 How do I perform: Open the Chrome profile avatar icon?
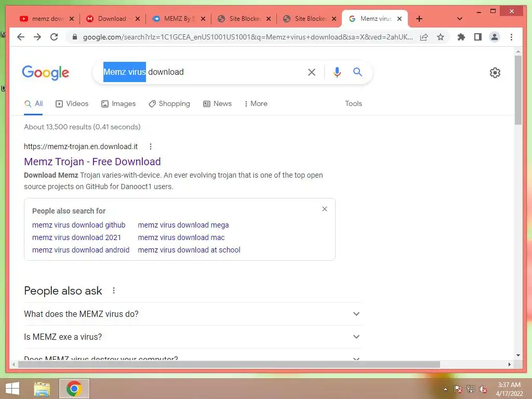(495, 37)
